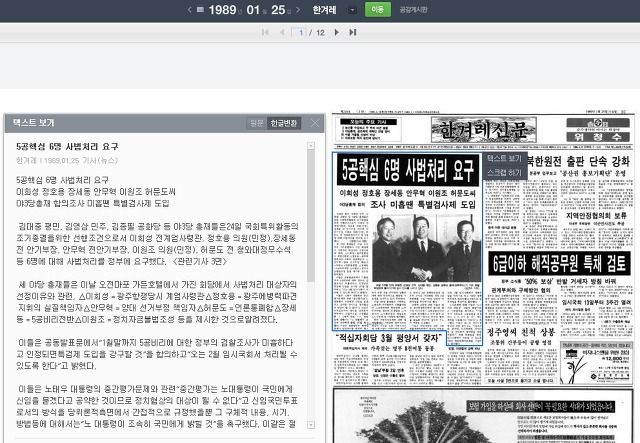The image size is (640, 443).
Task: Click the green 이동 button
Action: point(378,9)
